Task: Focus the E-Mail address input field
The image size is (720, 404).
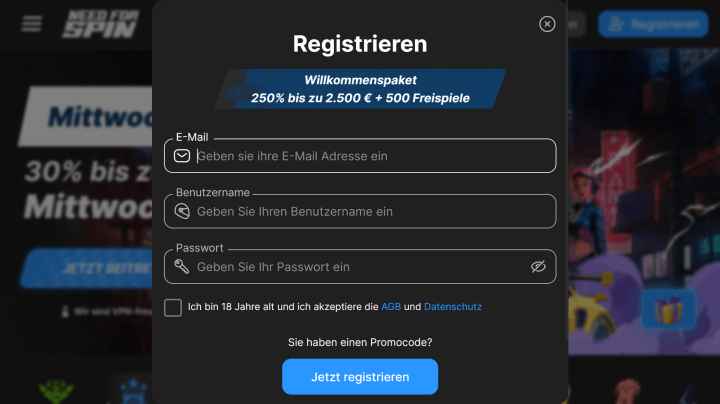Action: 370,156
